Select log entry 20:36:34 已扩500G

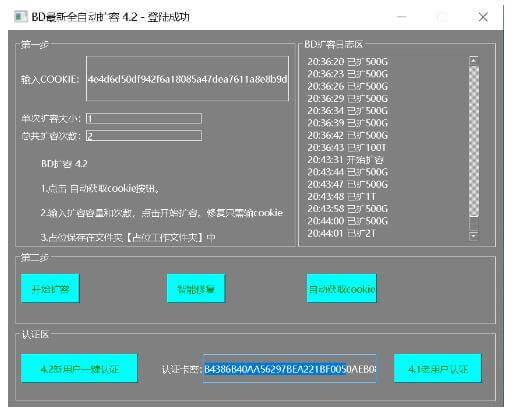coord(347,111)
